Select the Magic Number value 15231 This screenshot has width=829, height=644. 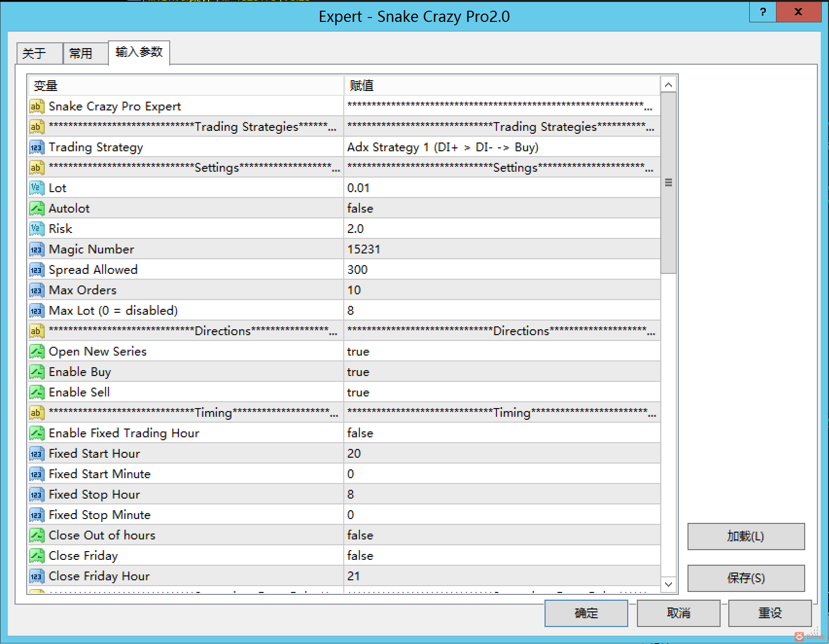click(x=502, y=250)
